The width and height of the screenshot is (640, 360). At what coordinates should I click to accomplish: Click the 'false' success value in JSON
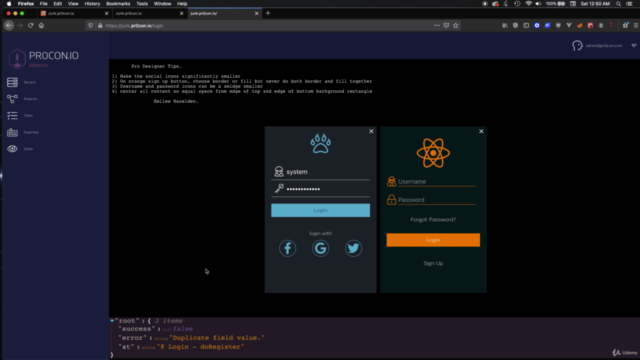tap(183, 329)
